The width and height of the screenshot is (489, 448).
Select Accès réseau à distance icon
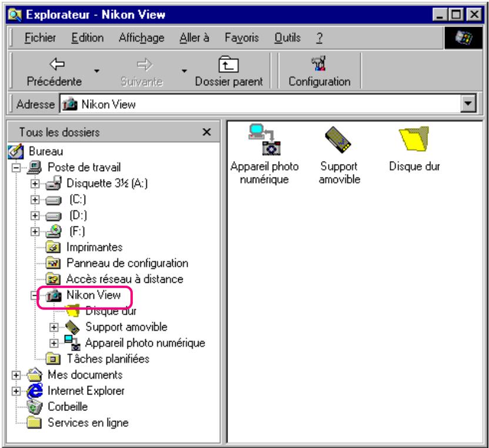pyautogui.click(x=53, y=279)
